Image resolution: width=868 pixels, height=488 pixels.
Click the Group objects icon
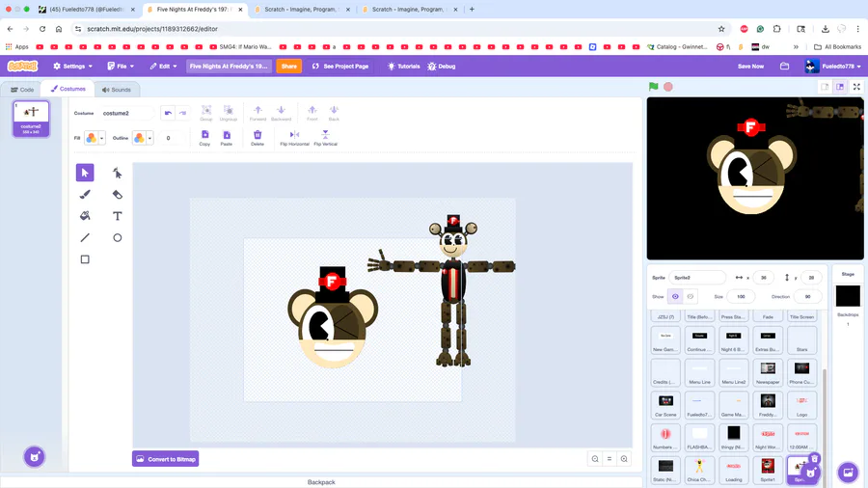point(206,113)
